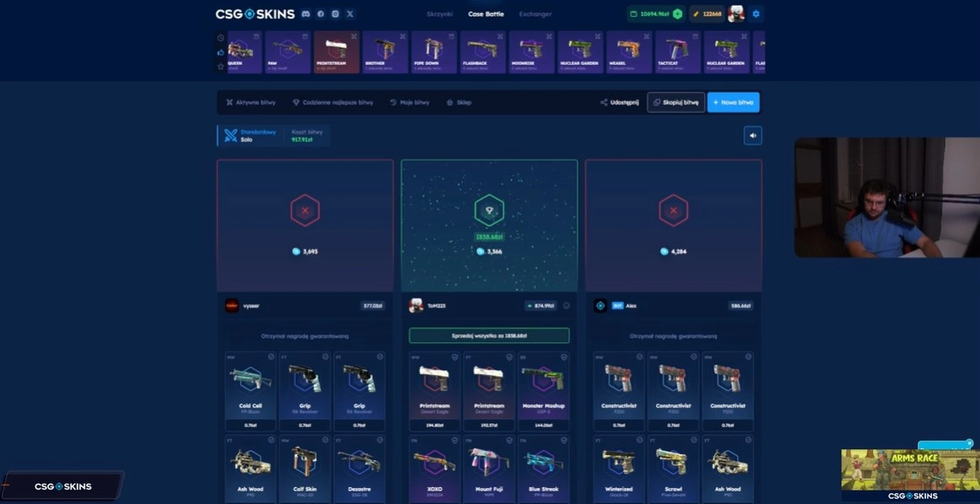Select the recent drops clock icon

tap(221, 37)
